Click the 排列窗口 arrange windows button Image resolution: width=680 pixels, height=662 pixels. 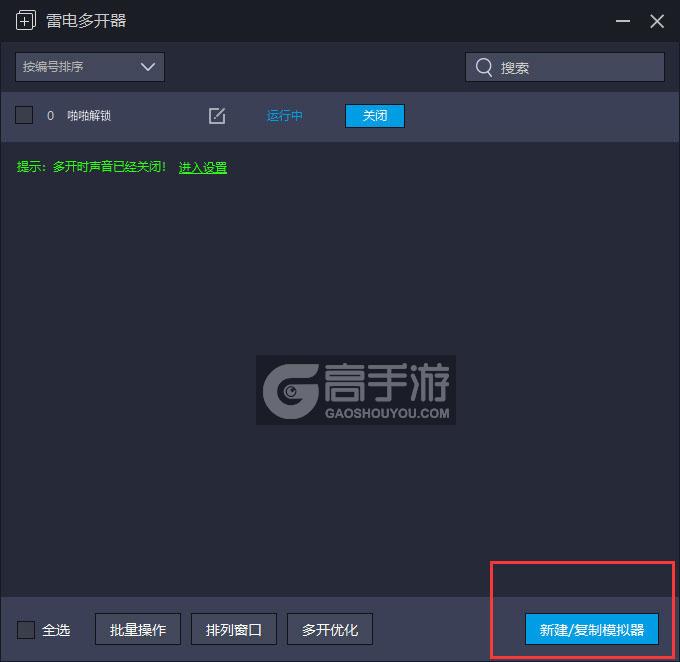tap(234, 629)
